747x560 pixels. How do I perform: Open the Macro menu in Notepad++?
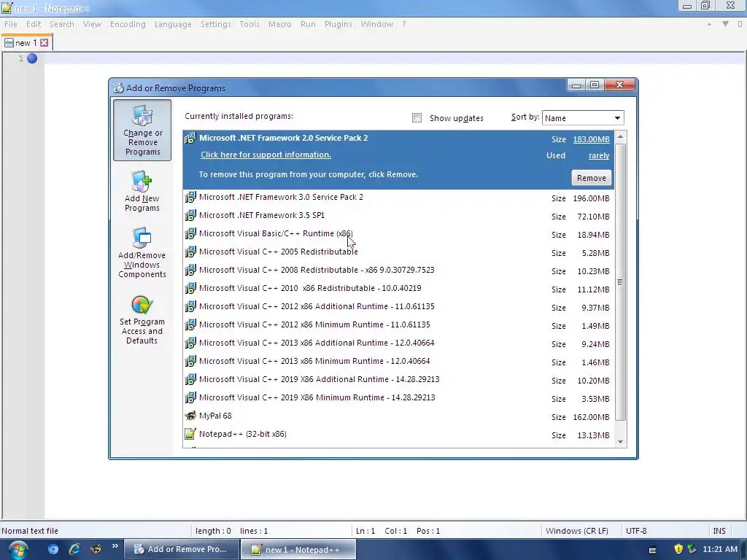point(279,24)
